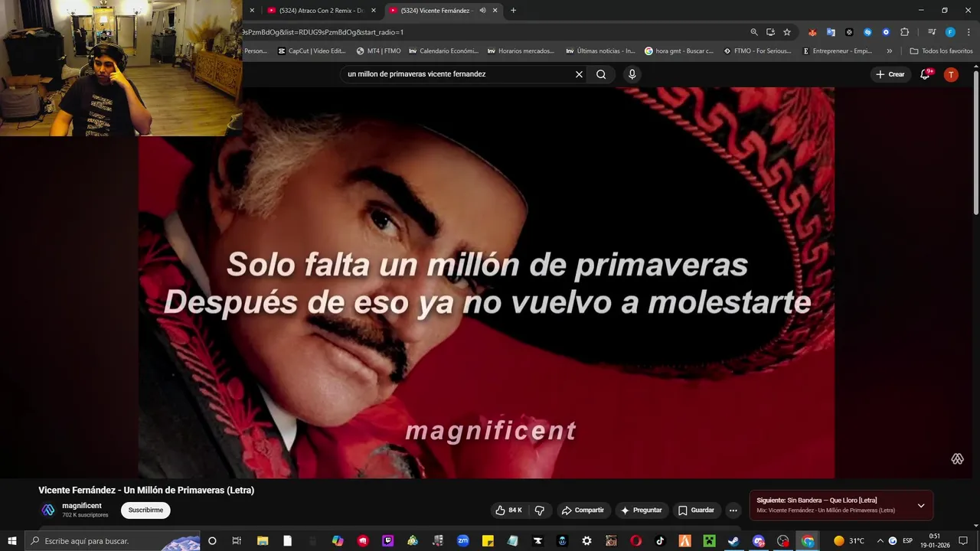Show hidden bookmarks with double chevron
980x551 pixels.
tap(889, 51)
